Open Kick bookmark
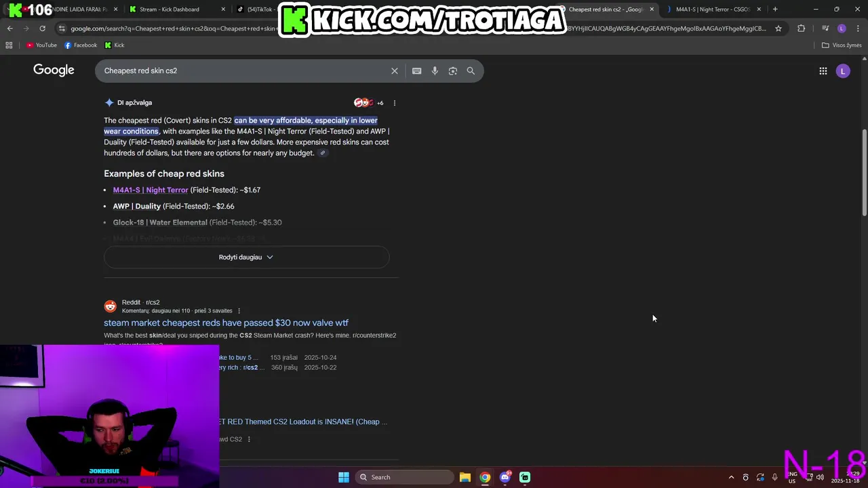Image resolution: width=868 pixels, height=488 pixels. (114, 45)
